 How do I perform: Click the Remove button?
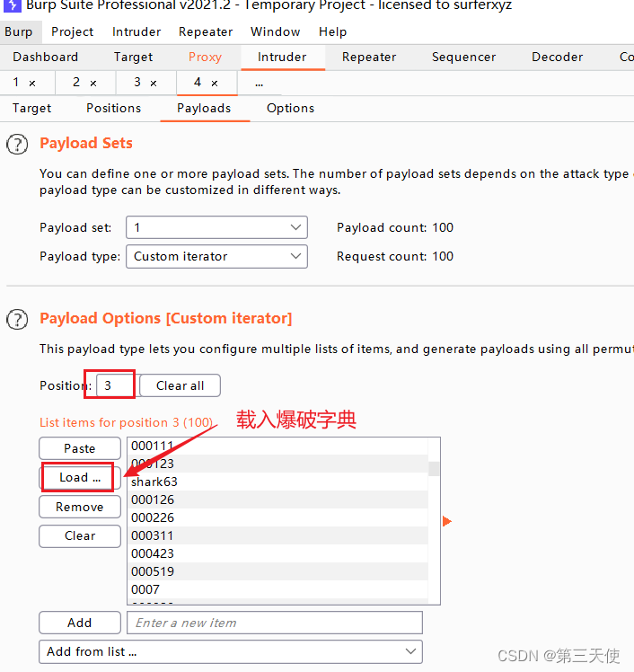(x=80, y=507)
